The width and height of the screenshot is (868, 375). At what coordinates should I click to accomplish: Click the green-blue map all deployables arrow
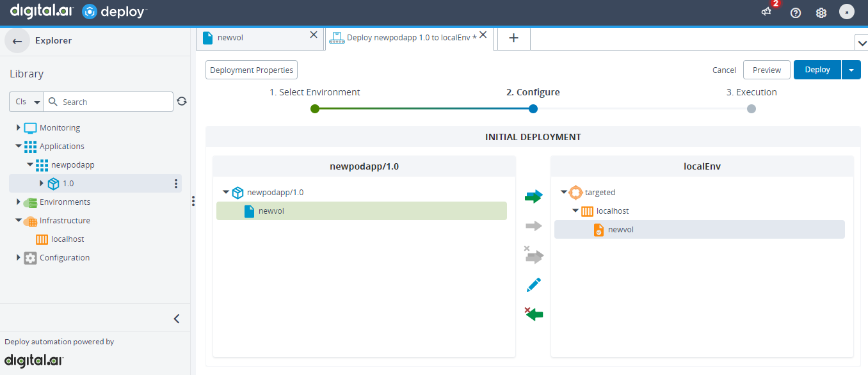[533, 196]
